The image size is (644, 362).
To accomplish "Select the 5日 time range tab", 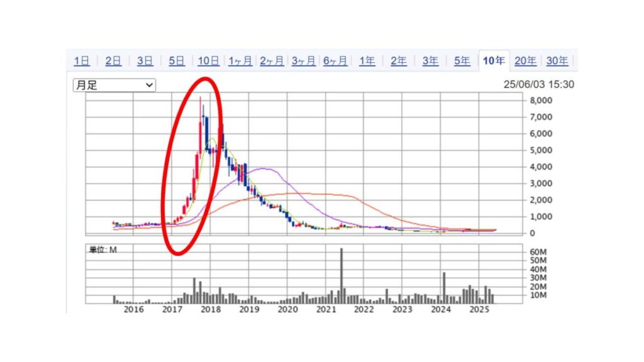I will pyautogui.click(x=177, y=61).
